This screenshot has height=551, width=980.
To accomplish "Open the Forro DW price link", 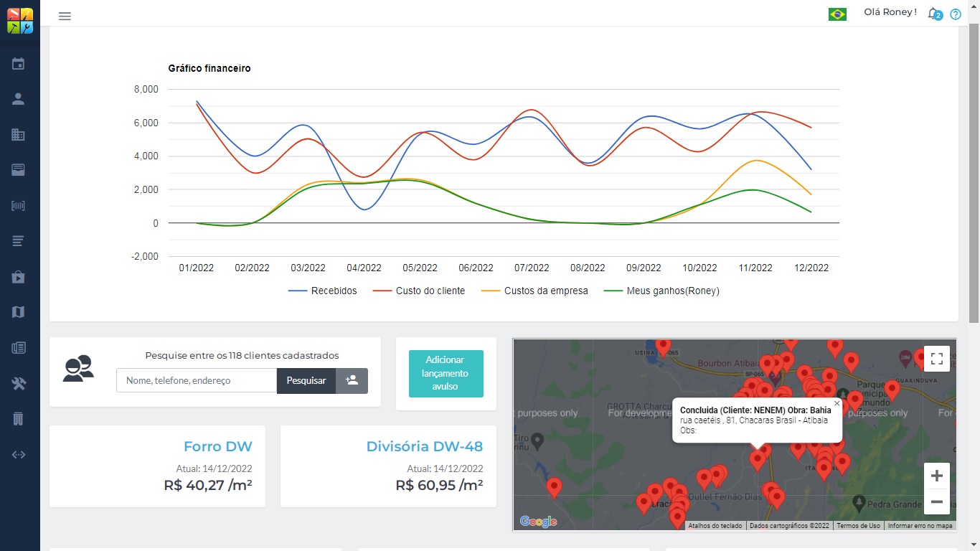I will 217,446.
